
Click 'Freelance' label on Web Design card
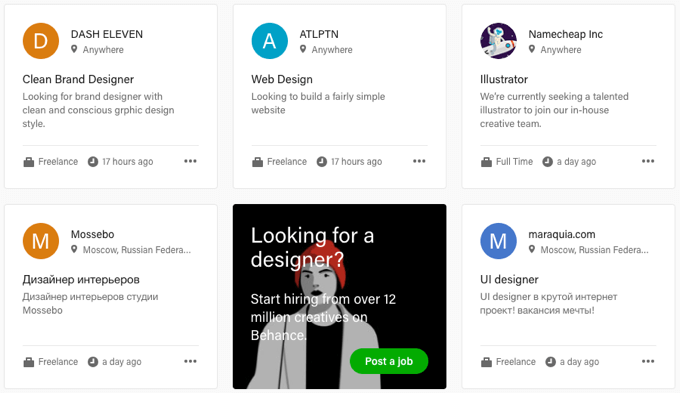pyautogui.click(x=287, y=162)
